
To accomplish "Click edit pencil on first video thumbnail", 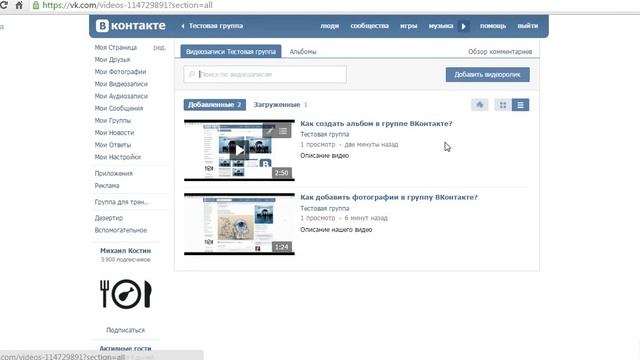I will 270,131.
